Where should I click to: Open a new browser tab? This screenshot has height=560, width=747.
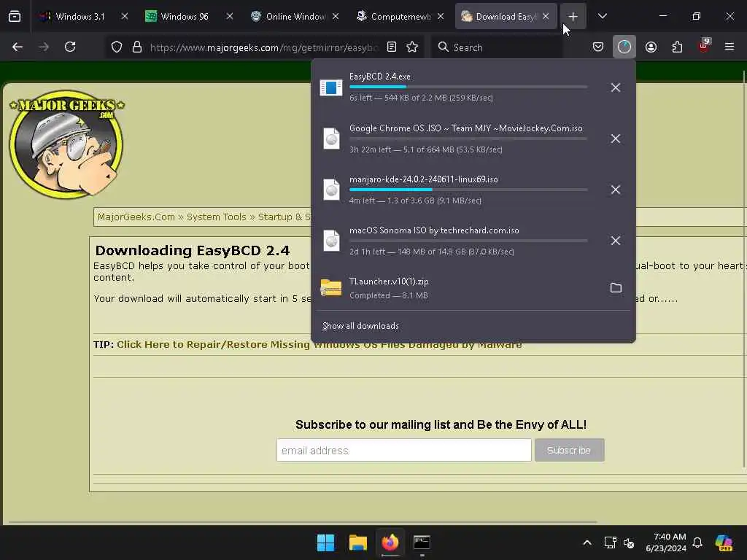click(573, 16)
